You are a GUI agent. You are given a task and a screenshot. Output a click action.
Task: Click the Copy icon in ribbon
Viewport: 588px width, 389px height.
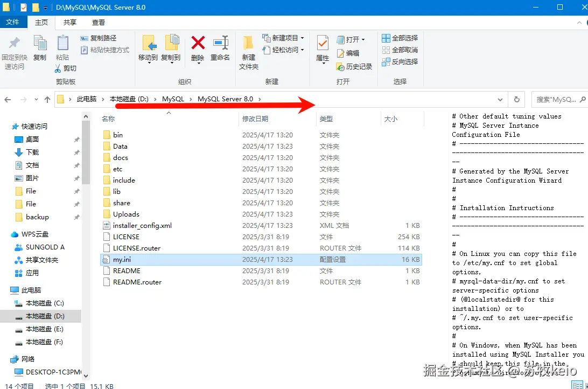pos(40,47)
